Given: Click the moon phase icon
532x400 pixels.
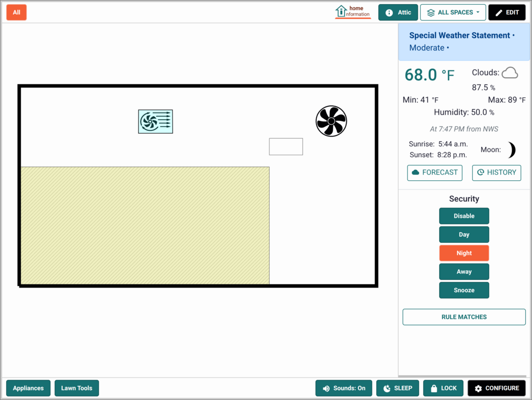Looking at the screenshot, I should (x=512, y=149).
